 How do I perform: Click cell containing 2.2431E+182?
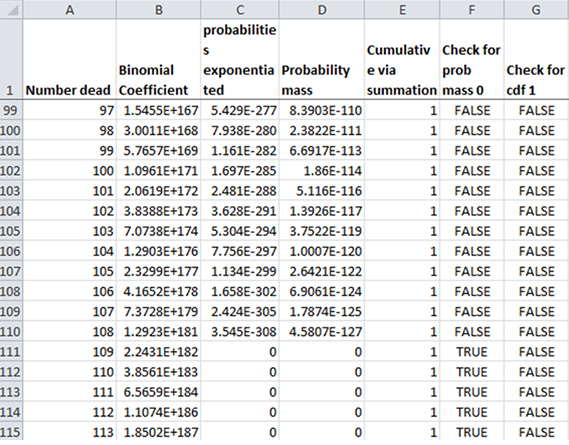click(159, 351)
